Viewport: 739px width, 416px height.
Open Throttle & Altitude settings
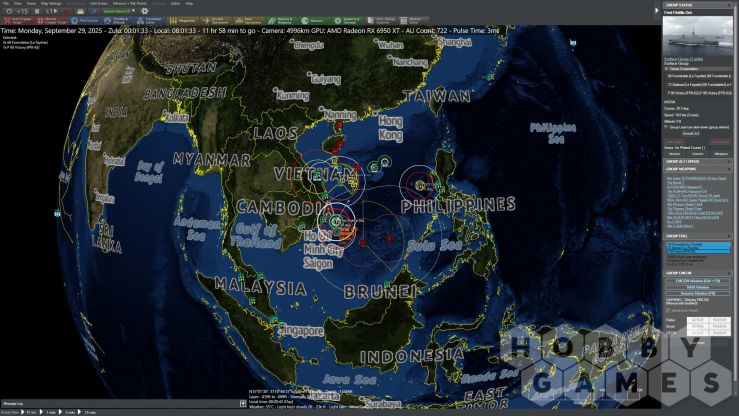coord(116,21)
